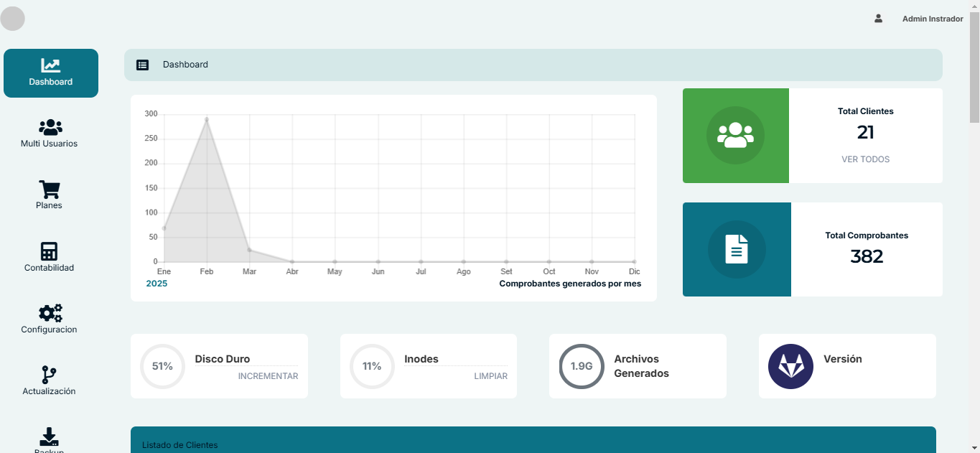Click INCREMENTAR under Disco Duro
The image size is (980, 453).
pyautogui.click(x=268, y=376)
